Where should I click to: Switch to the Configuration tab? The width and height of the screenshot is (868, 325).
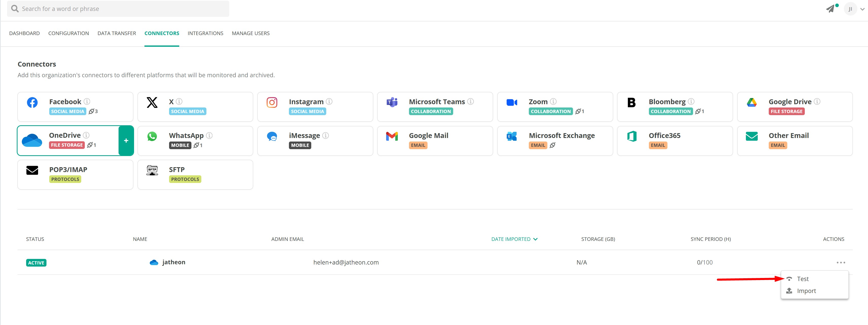tap(68, 33)
